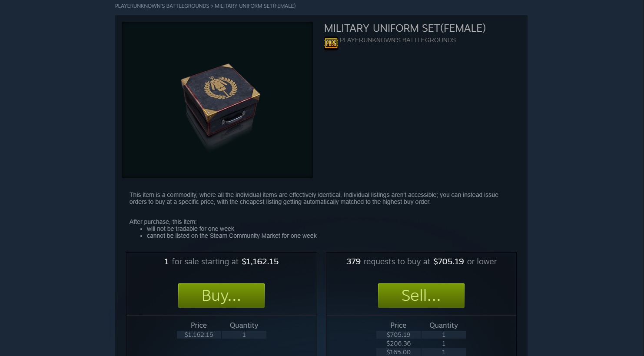
Task: Open PLAYERUNKNOWN'S BATTLEGROUNDS link beside PUBG icon
Action: [398, 40]
